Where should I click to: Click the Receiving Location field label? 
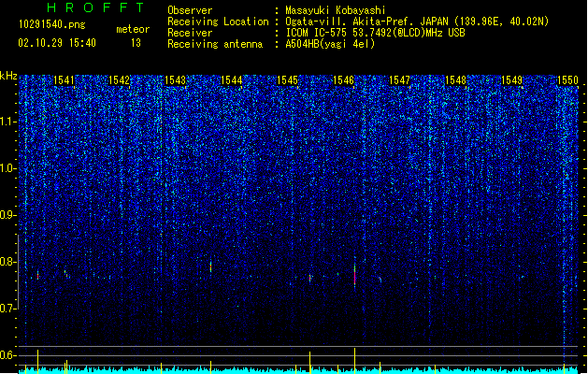pos(218,22)
